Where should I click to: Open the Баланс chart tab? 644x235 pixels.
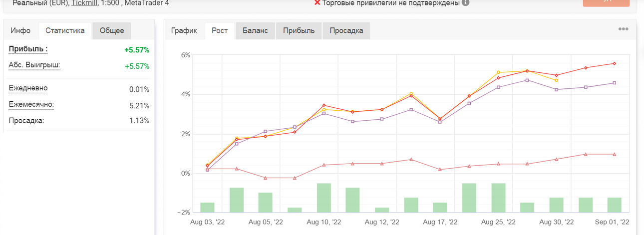click(x=255, y=30)
